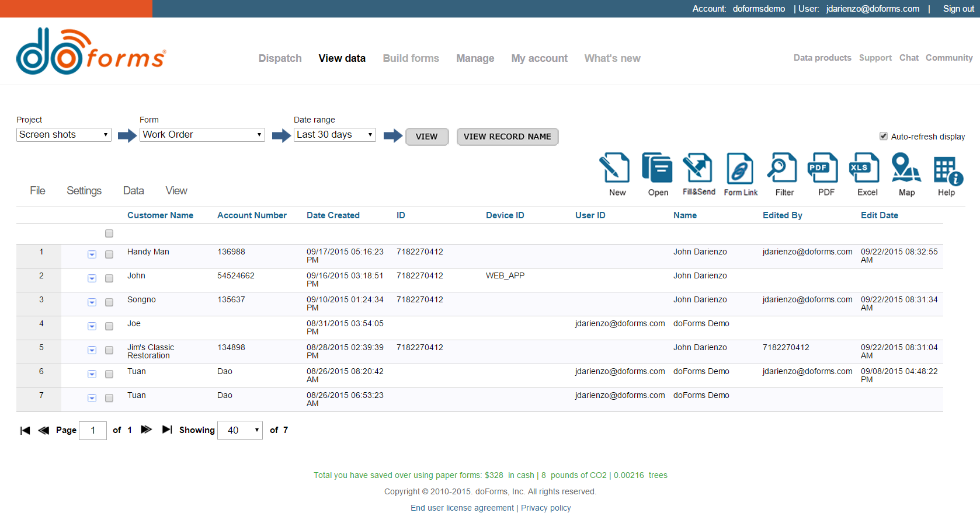Open the Date range dropdown

pos(335,135)
